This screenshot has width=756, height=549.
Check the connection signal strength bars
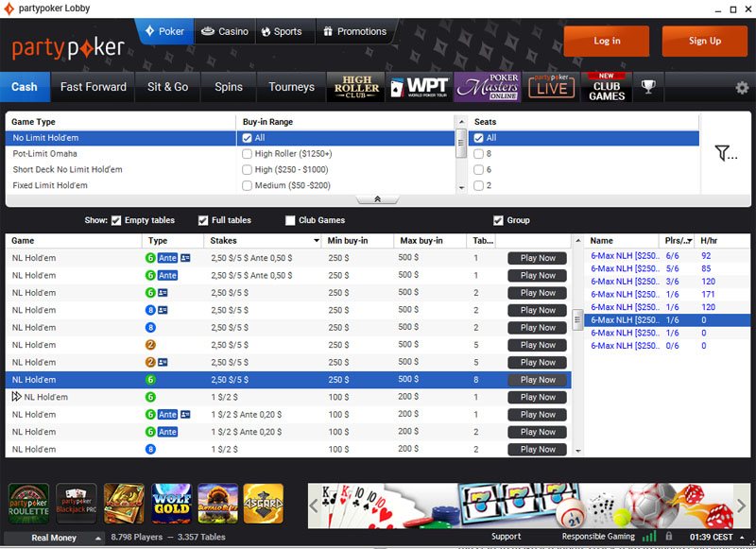(x=649, y=537)
